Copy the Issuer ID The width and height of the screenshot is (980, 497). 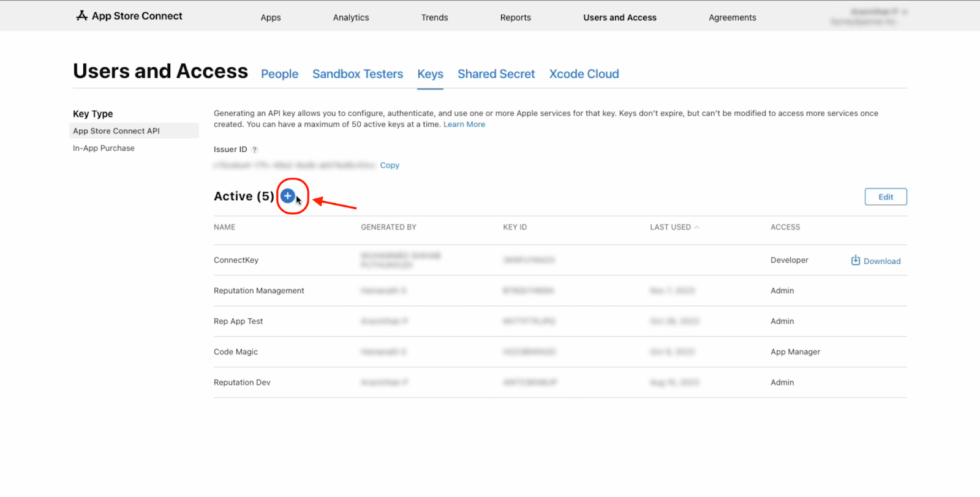click(x=390, y=165)
